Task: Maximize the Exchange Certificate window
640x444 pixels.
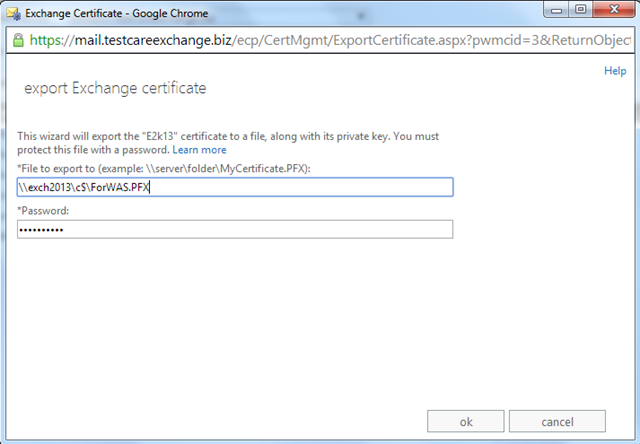Action: pyautogui.click(x=581, y=10)
